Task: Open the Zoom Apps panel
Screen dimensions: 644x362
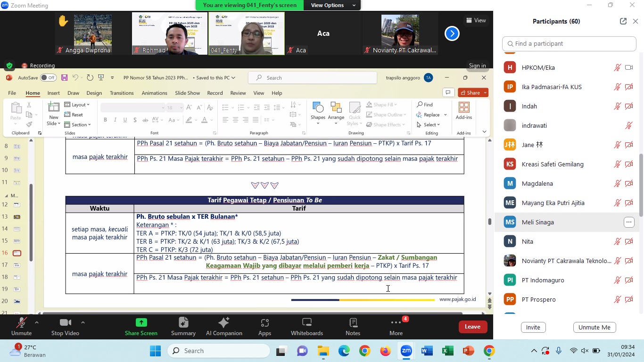Action: pyautogui.click(x=264, y=323)
